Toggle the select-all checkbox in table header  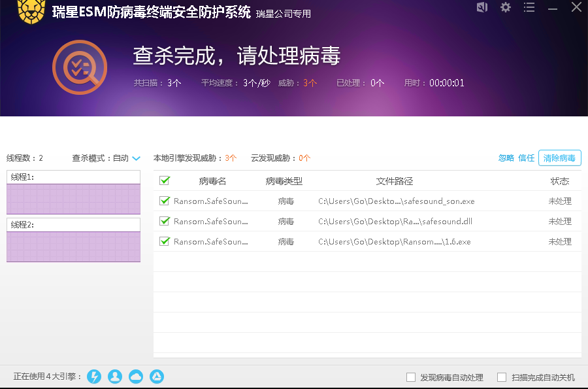pyautogui.click(x=164, y=181)
